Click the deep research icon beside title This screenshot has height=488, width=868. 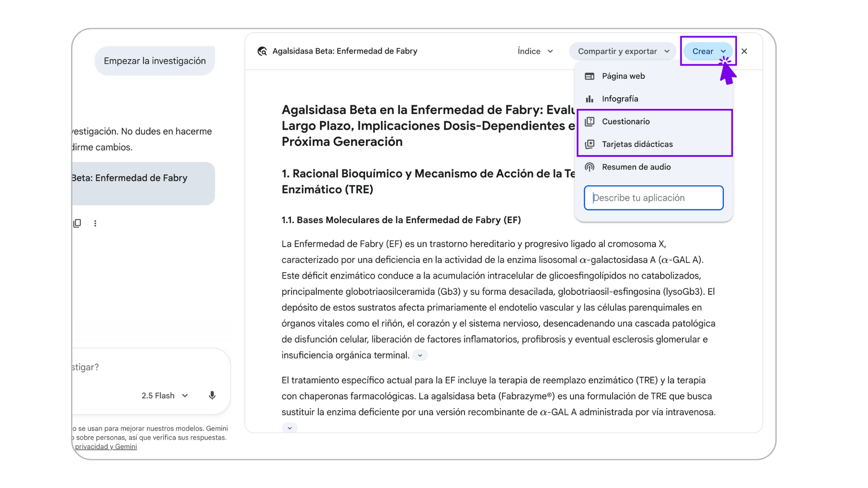262,51
